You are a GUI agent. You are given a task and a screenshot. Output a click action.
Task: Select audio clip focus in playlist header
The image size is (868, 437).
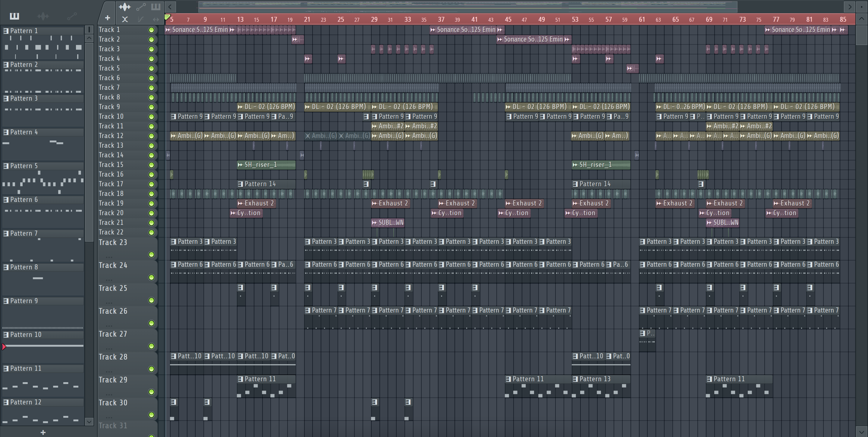125,7
